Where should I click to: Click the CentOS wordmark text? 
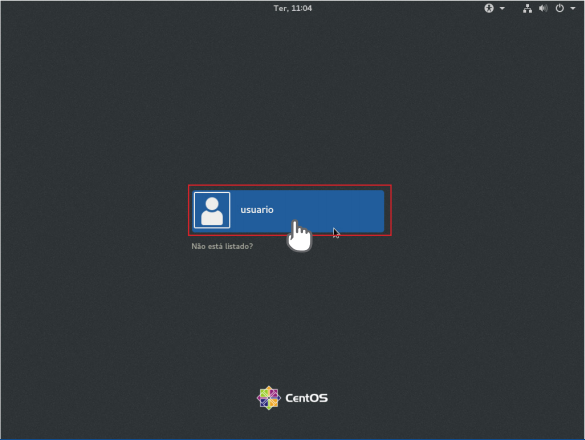pyautogui.click(x=307, y=398)
